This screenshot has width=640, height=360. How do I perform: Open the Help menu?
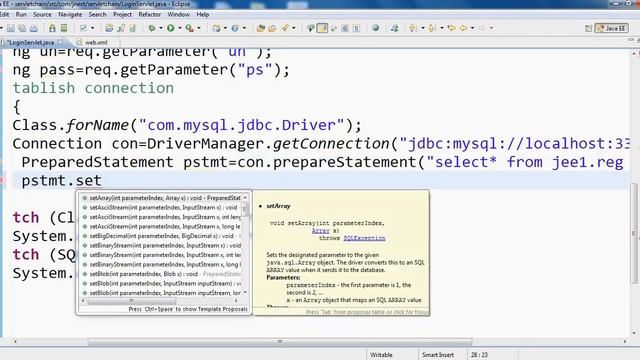tap(202, 14)
